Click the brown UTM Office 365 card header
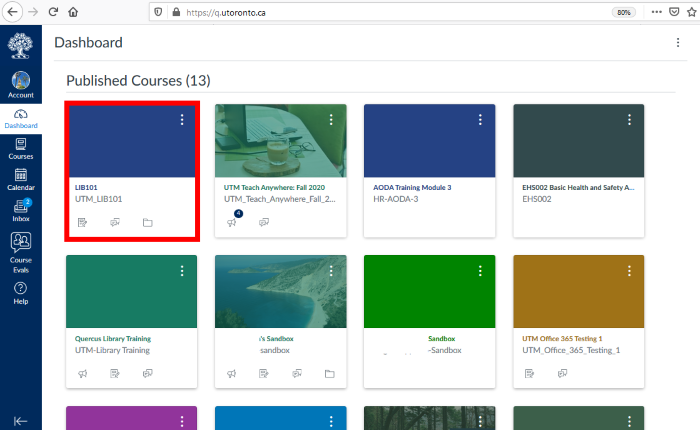 [579, 292]
